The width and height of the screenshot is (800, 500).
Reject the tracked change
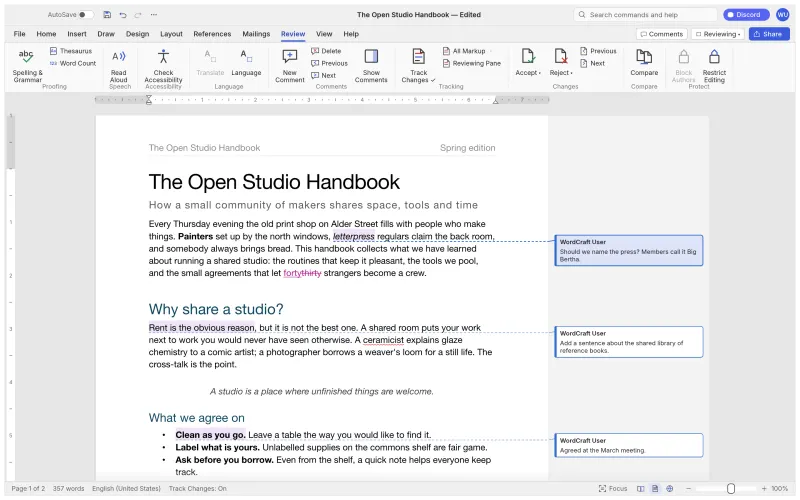click(x=561, y=62)
